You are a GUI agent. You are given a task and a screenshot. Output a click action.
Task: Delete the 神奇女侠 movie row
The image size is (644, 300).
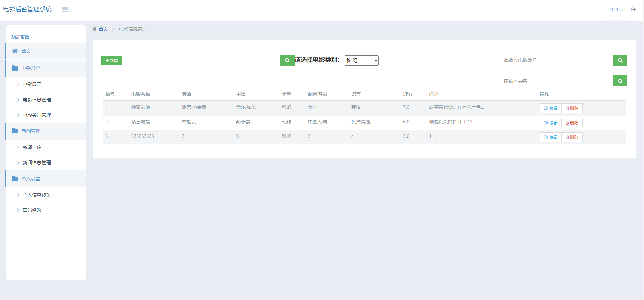572,108
